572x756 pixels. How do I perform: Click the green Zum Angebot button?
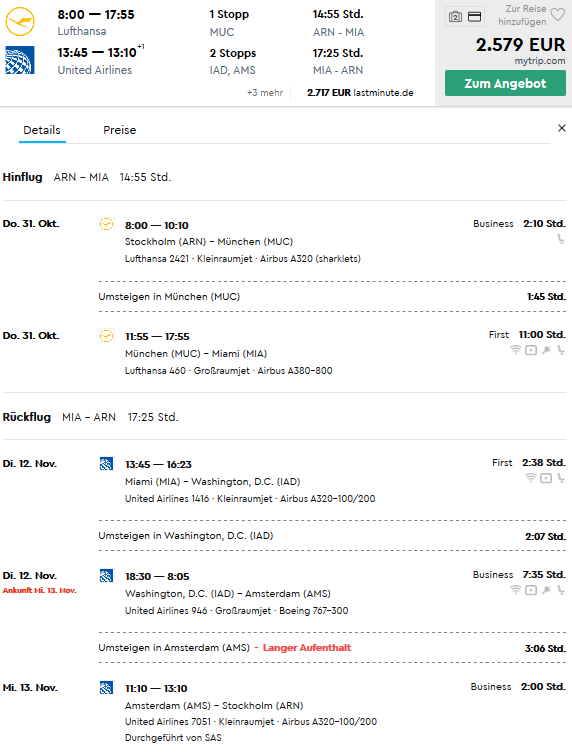pyautogui.click(x=505, y=83)
